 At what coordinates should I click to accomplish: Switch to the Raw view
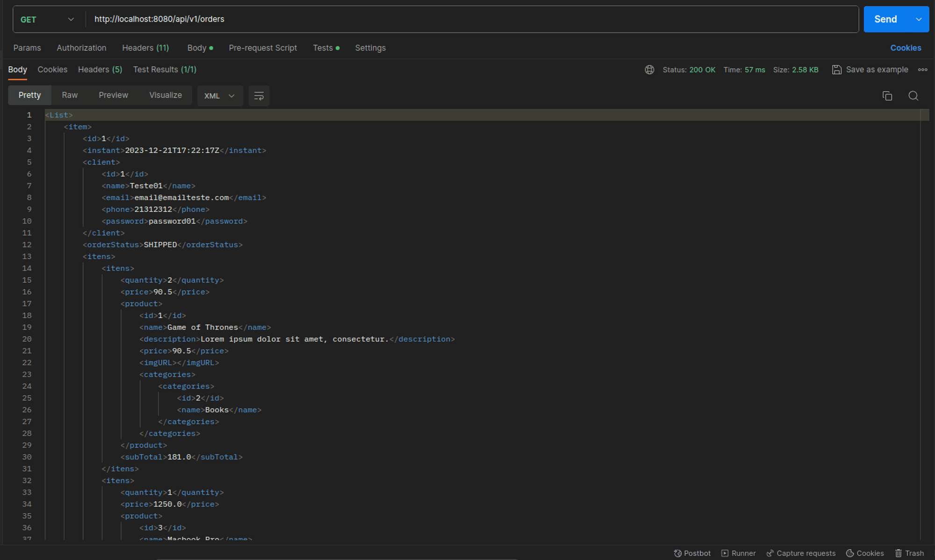pyautogui.click(x=70, y=95)
